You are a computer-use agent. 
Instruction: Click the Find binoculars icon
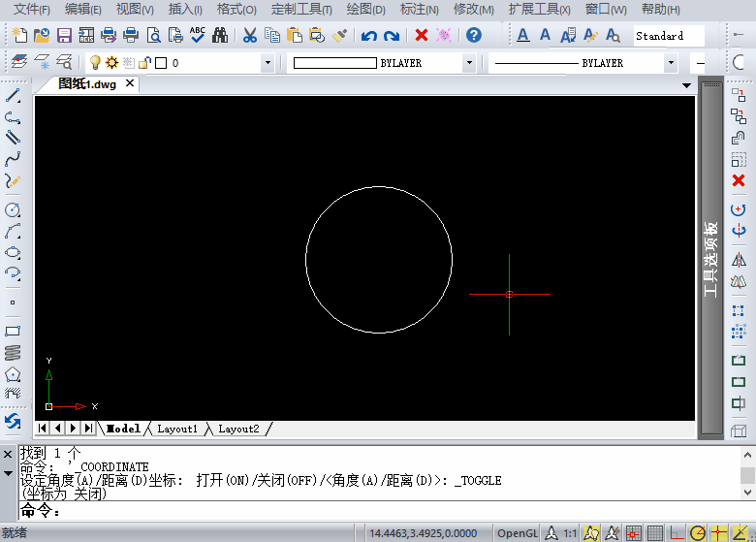(220, 35)
